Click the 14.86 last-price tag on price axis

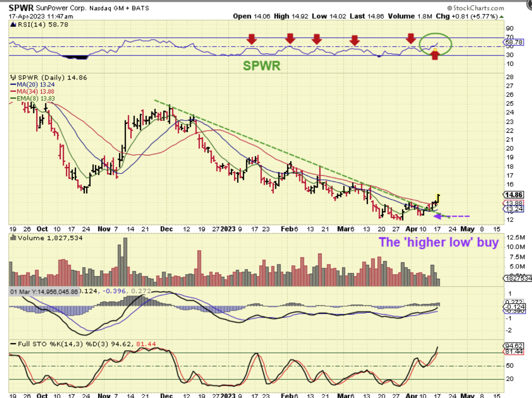pos(514,195)
